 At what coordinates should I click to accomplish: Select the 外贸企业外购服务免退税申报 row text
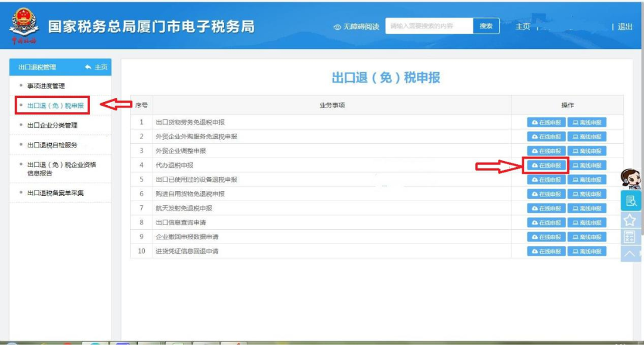click(x=196, y=137)
